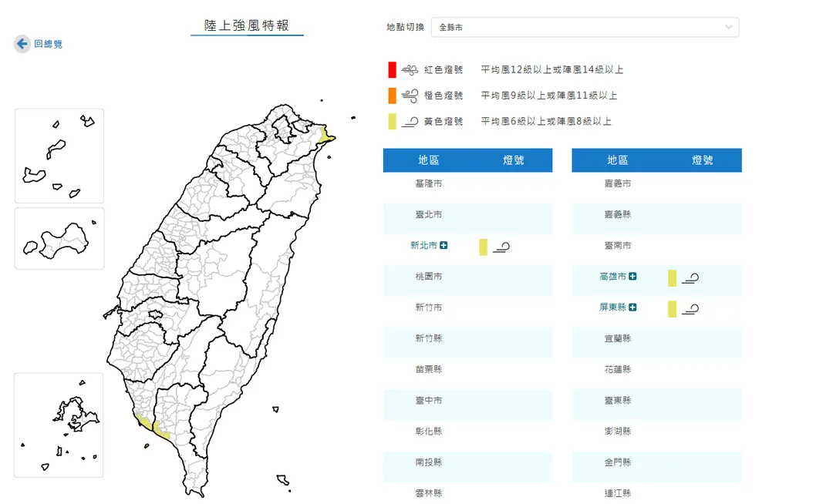Click the wind icon in 新北市 row
833x504 pixels.
pos(501,247)
